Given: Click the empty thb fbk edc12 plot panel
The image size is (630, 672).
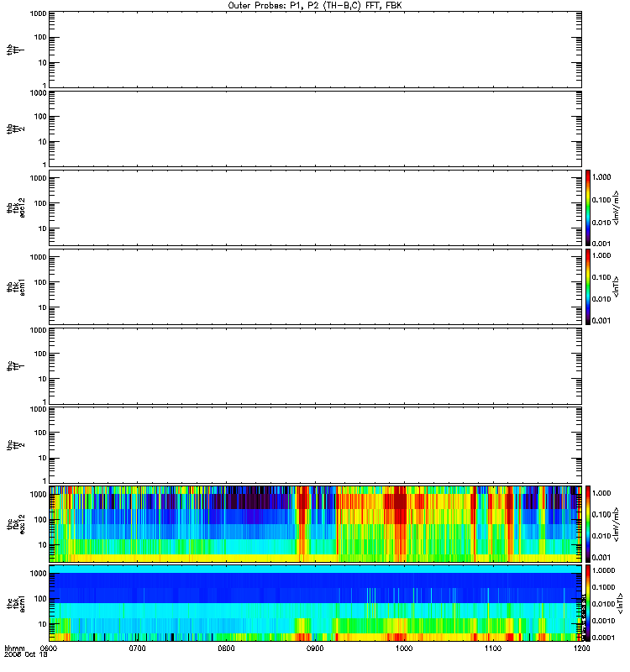Looking at the screenshot, I should tap(316, 207).
